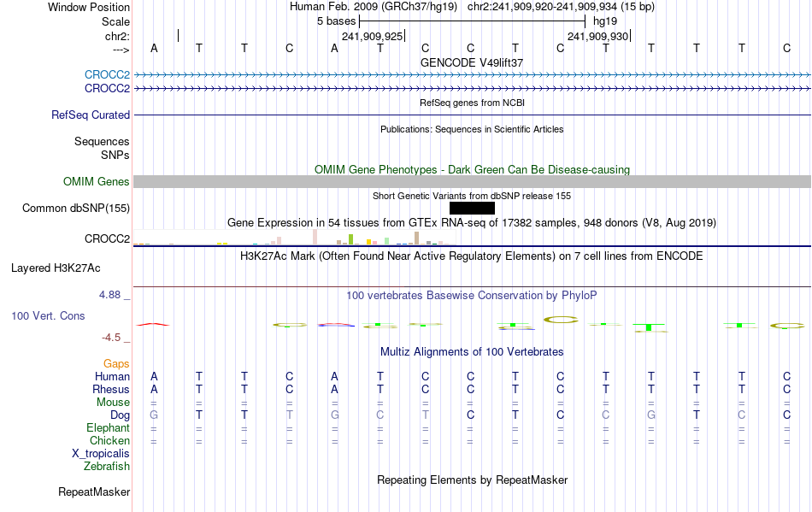The height and width of the screenshot is (512, 812).
Task: Click the ---> strand direction arrow label
Action: click(x=121, y=50)
